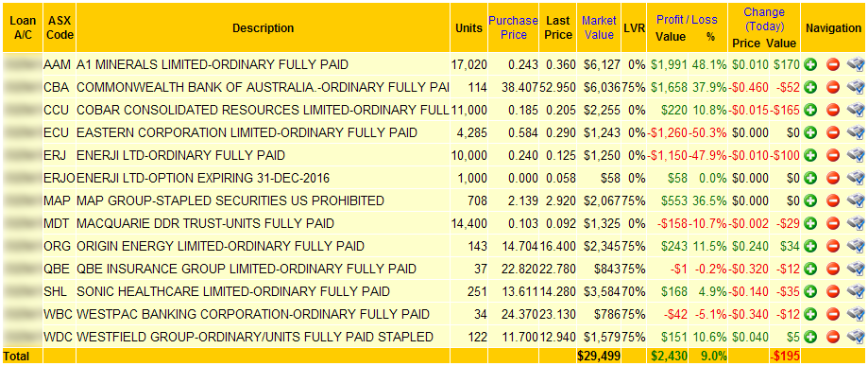Open details icon for CCU row
This screenshot has height=366, width=868.
856,111
